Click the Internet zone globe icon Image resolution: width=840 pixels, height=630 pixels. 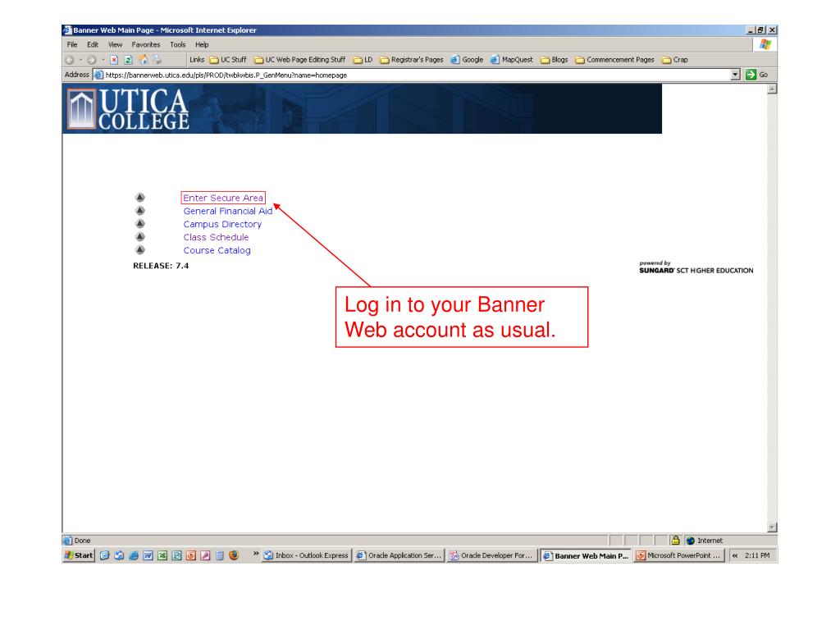tap(691, 541)
